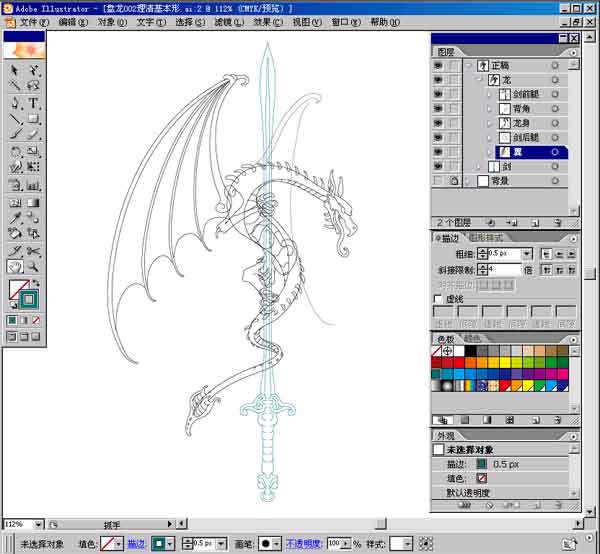Hide the 正稿 layer using its eye

438,66
